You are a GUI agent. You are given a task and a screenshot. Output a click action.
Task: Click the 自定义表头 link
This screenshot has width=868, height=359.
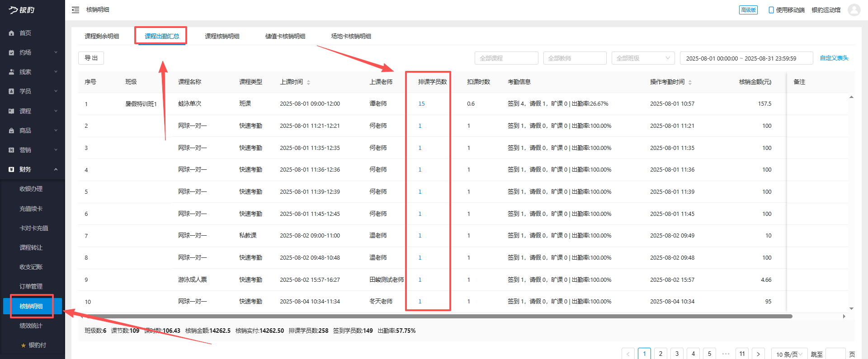[x=834, y=58]
